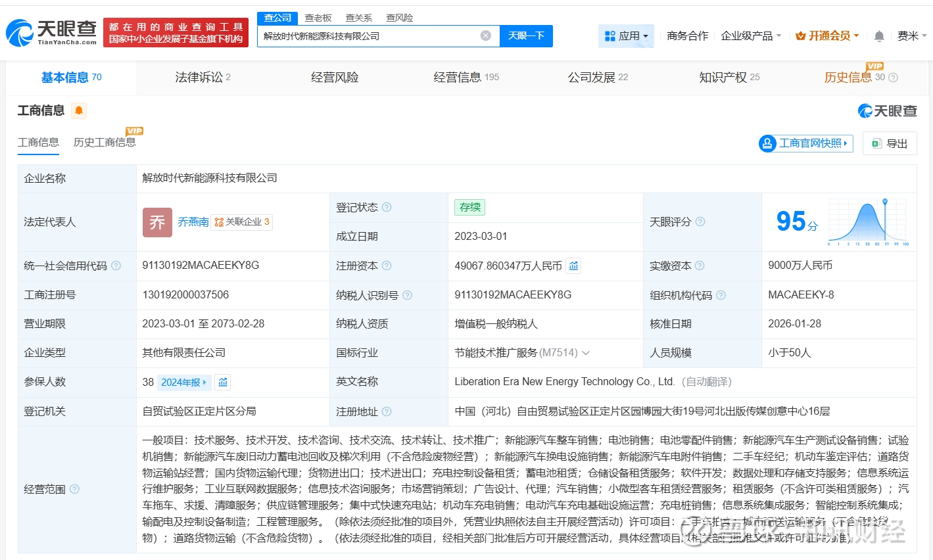
Task: Click help icon next to 天眼评分
Action: [x=700, y=222]
